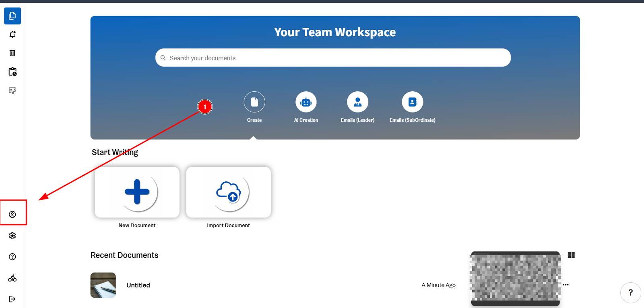Click the bicycle icon in the sidebar
644x308 pixels.
point(12,278)
